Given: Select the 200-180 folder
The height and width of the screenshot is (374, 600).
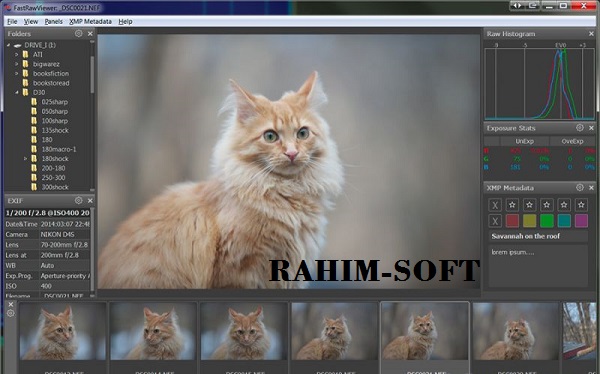Looking at the screenshot, I should click(54, 168).
